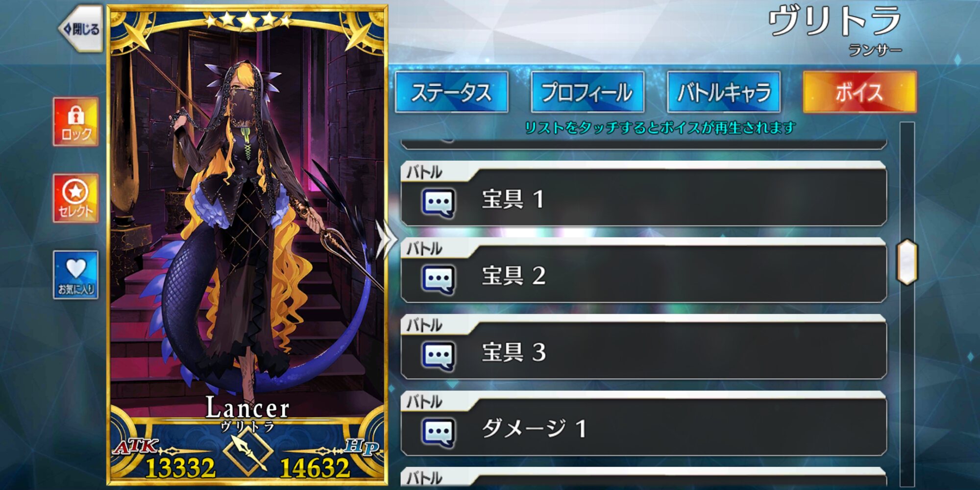Screen dimensions: 980x490
Task: Click the 宝具 1 voice list row
Action: click(643, 194)
